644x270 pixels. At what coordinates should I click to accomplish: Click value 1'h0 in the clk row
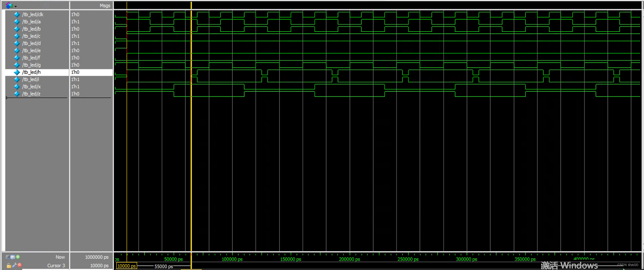[75, 15]
